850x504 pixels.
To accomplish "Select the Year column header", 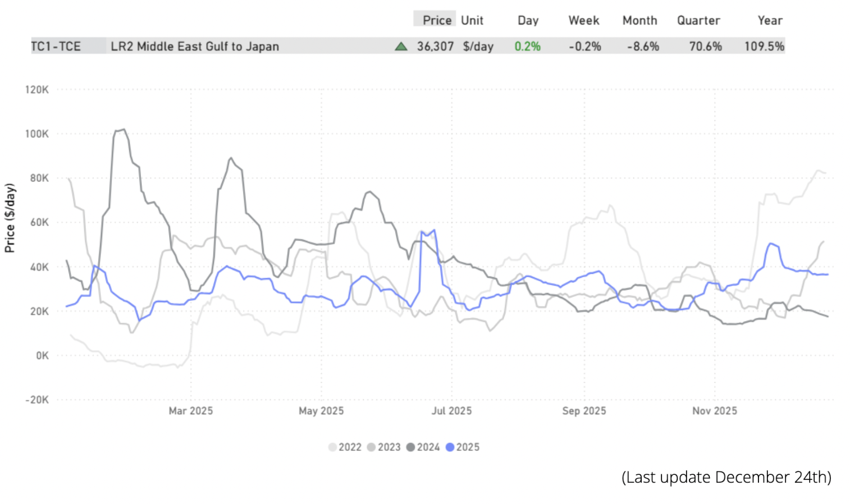I will pos(770,20).
